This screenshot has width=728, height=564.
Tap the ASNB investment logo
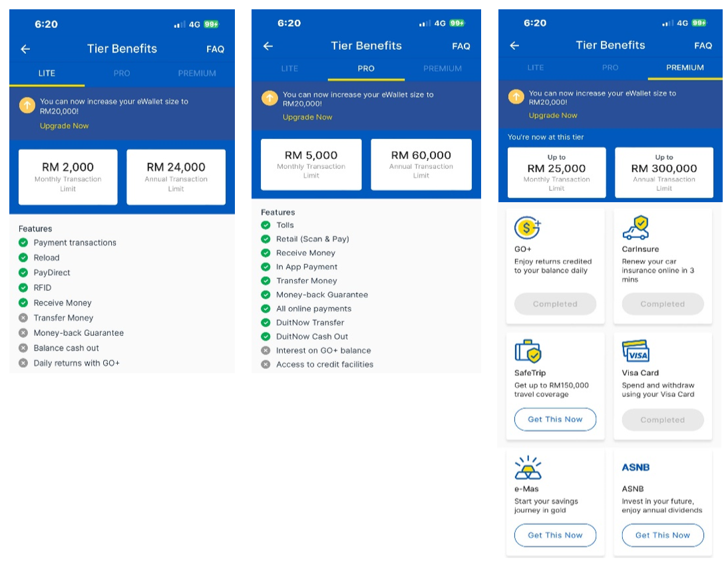point(636,468)
